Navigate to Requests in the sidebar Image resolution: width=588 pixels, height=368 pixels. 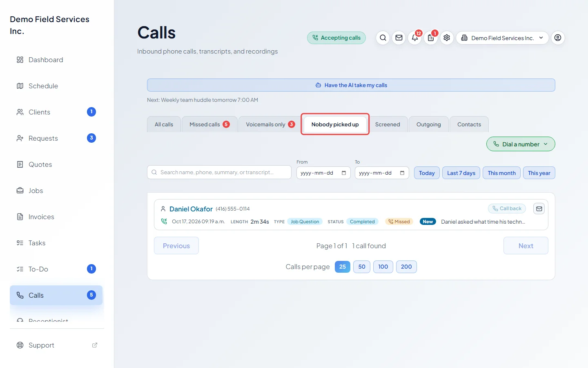tap(56, 138)
